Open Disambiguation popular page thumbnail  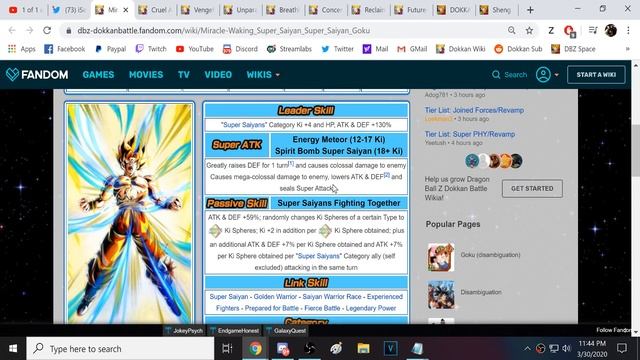[441, 294]
